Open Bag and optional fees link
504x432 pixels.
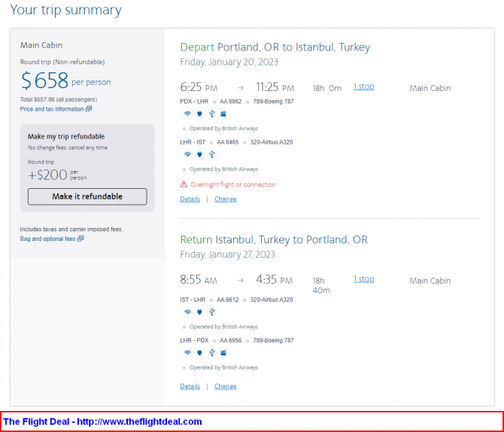pyautogui.click(x=47, y=239)
